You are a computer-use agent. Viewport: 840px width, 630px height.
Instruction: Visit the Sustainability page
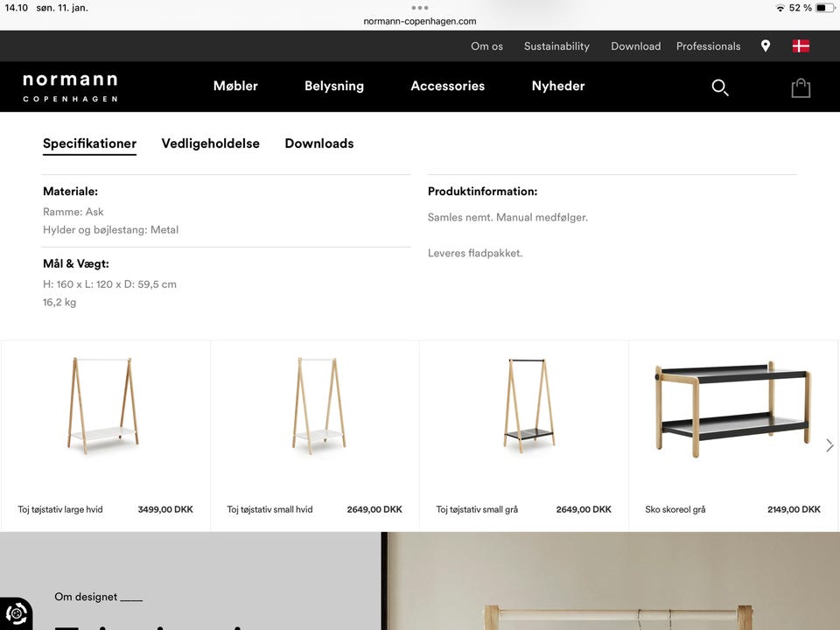click(556, 45)
